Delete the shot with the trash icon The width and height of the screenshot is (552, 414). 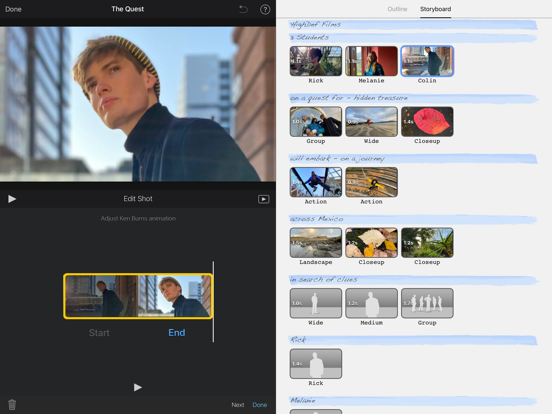pyautogui.click(x=12, y=404)
